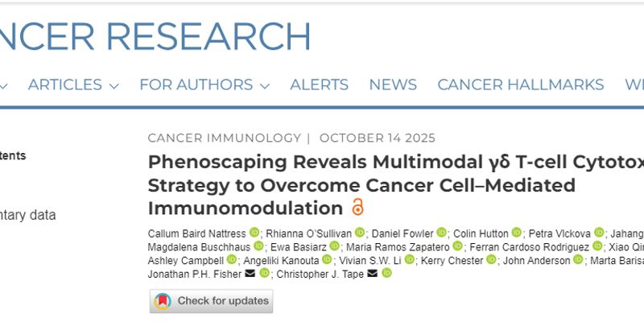The image size is (644, 322).
Task: Click email envelope next to Christopher J. Tape
Action: 372,274
